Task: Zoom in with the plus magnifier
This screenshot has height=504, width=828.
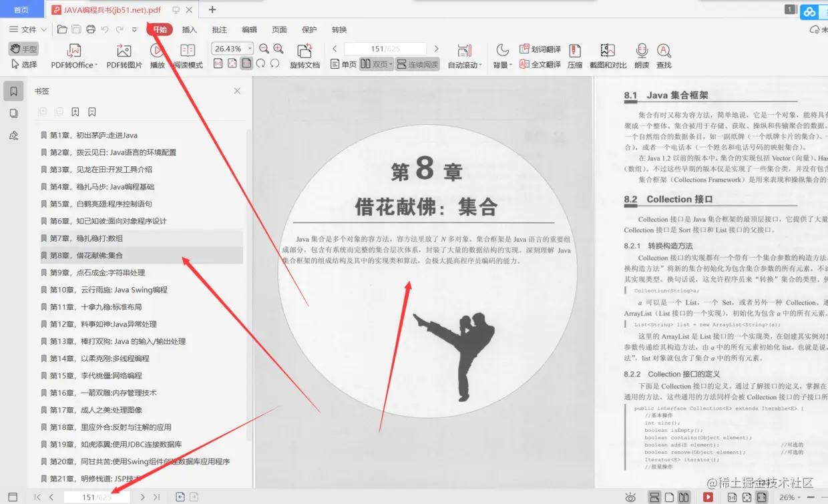Action: coord(278,49)
